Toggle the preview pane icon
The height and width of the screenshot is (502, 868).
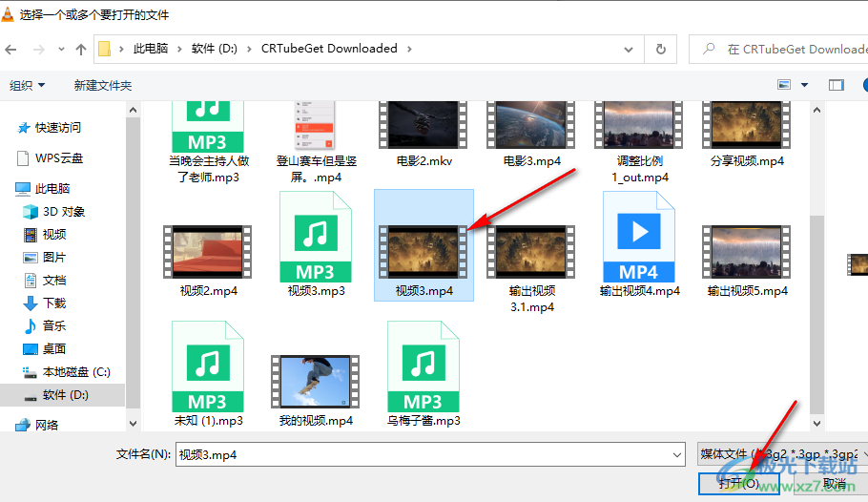click(x=836, y=85)
